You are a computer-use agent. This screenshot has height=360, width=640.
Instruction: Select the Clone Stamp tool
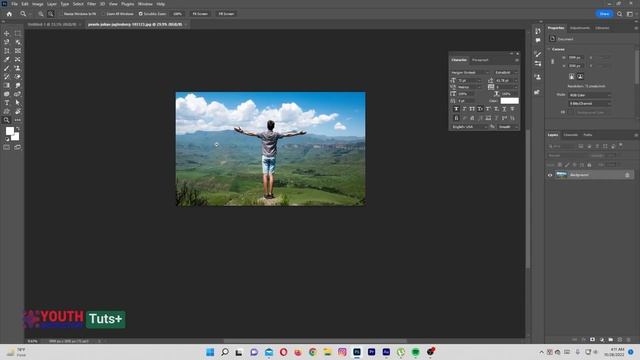pyautogui.click(x=18, y=68)
